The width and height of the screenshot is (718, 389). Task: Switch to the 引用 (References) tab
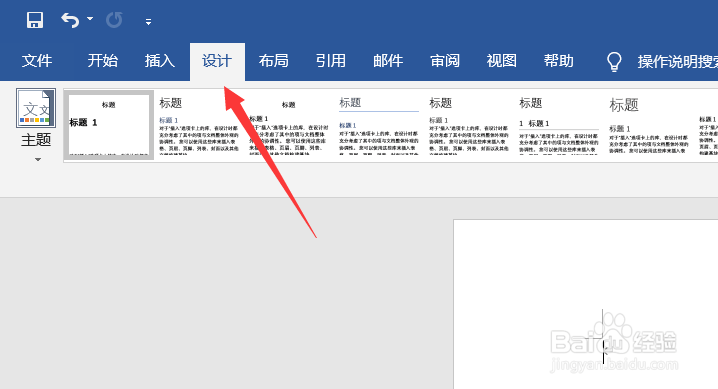coord(331,61)
